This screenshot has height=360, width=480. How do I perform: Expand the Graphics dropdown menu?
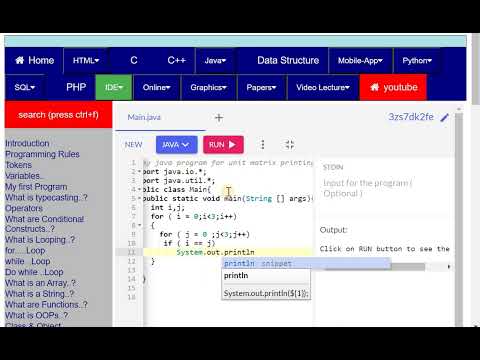click(208, 87)
